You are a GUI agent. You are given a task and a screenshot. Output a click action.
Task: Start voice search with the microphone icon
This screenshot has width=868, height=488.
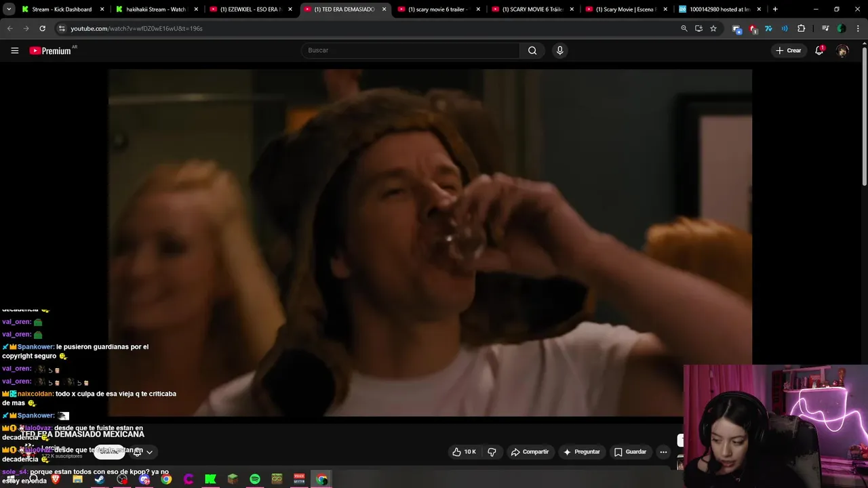click(x=559, y=50)
